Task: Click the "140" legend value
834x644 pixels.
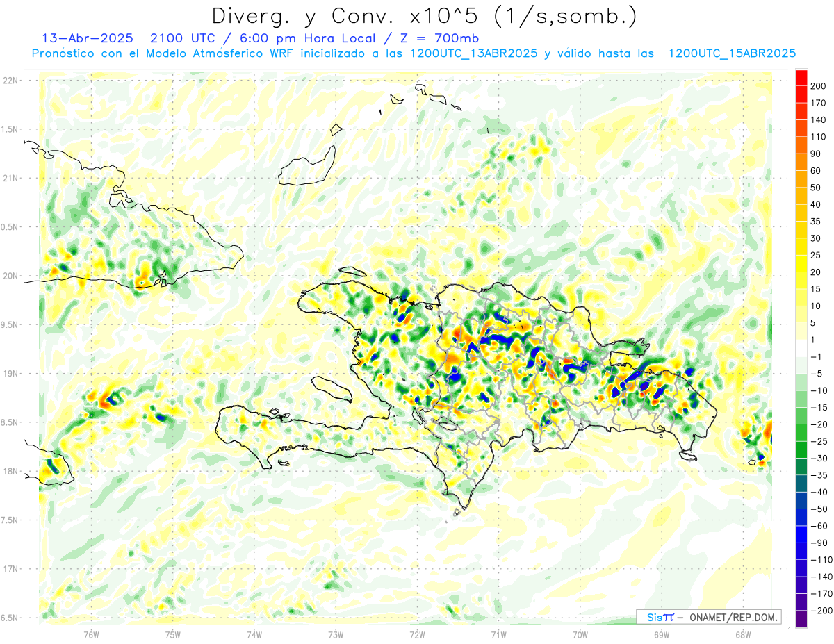Action: click(818, 120)
